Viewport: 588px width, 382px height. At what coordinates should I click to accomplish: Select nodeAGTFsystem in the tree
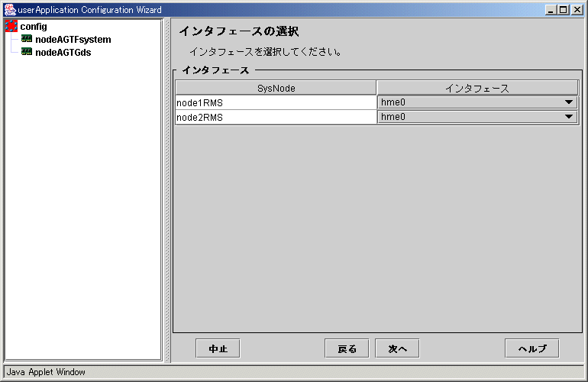(x=73, y=40)
